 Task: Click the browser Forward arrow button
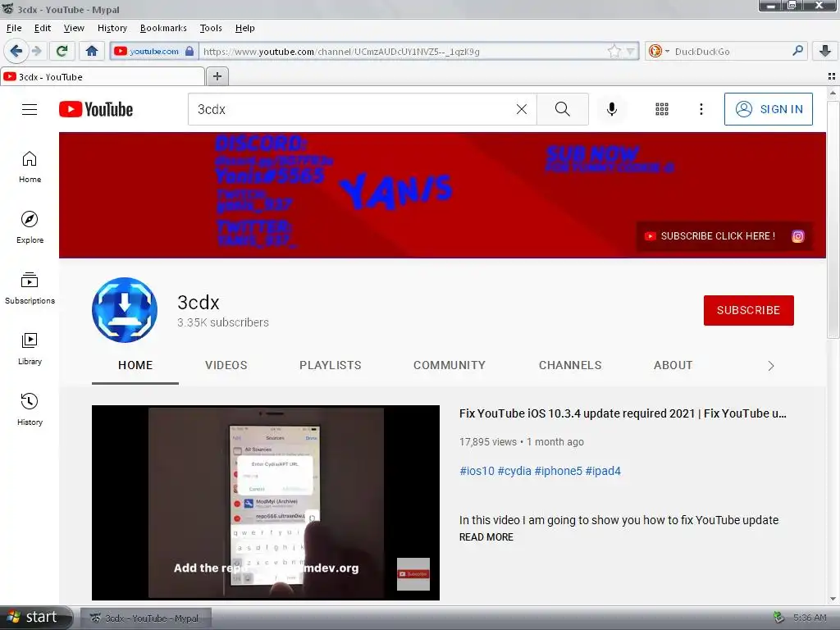tap(36, 51)
